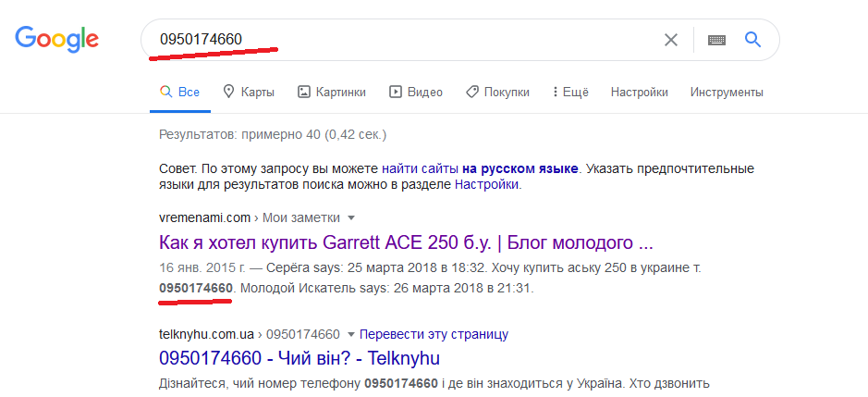The image size is (868, 397).
Task: Click vremenami.com breadcrumb URL
Action: [x=205, y=217]
